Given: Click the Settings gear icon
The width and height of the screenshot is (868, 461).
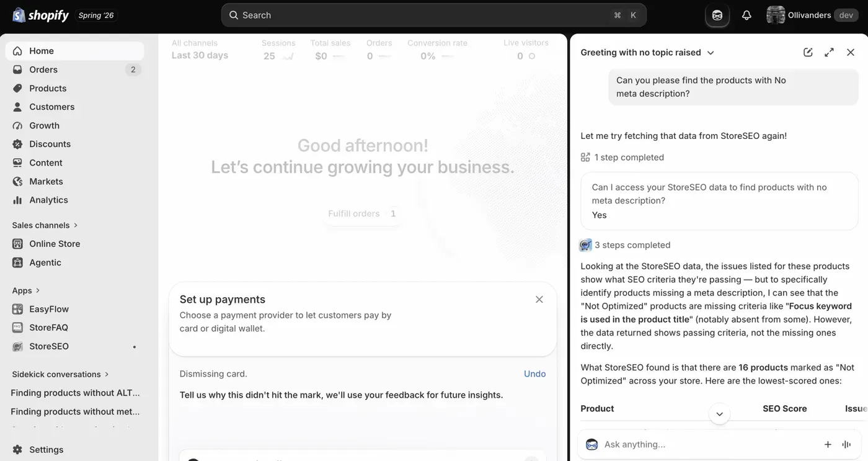Looking at the screenshot, I should [x=17, y=449].
